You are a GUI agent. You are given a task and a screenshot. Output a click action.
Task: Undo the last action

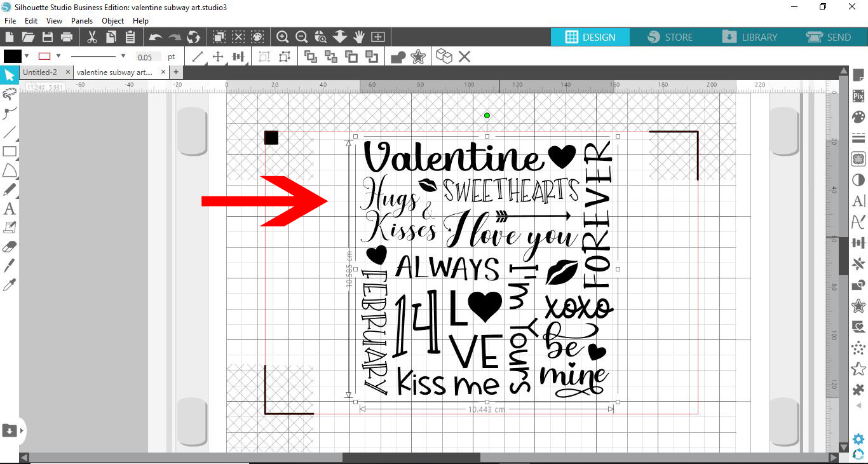tap(156, 37)
